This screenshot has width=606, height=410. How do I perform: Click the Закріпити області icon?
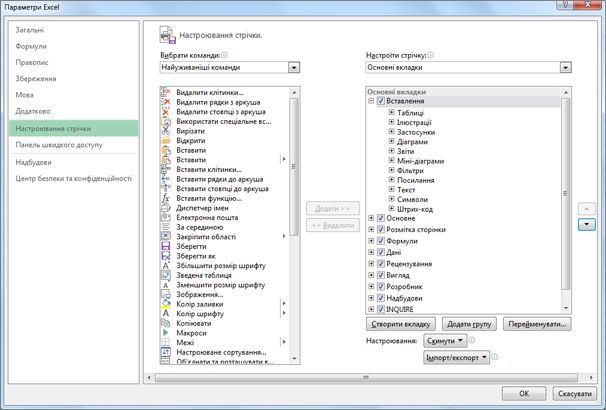point(165,237)
